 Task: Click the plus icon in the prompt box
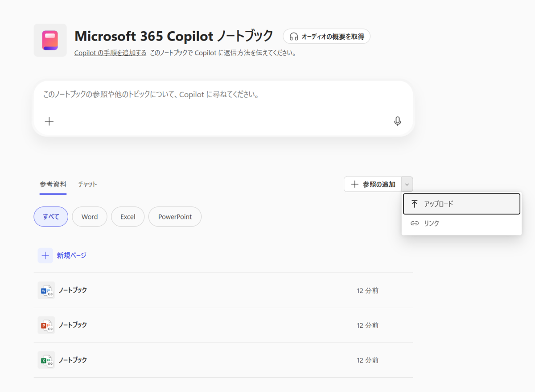coord(49,121)
